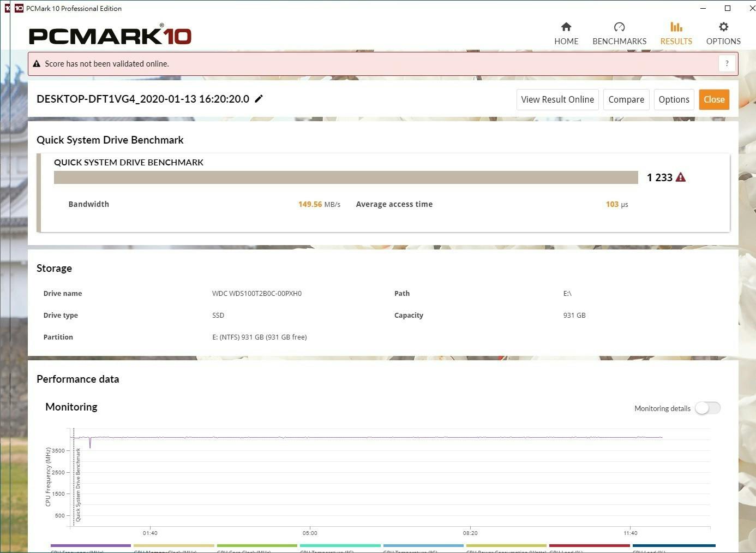Viewport: 756px width, 553px height.
Task: Click the Performance data heading
Action: click(77, 379)
